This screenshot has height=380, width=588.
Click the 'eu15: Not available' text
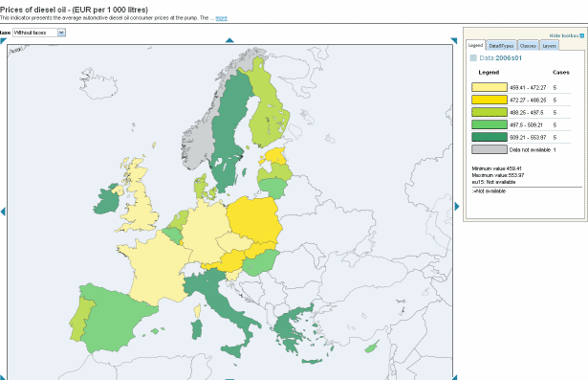point(493,182)
